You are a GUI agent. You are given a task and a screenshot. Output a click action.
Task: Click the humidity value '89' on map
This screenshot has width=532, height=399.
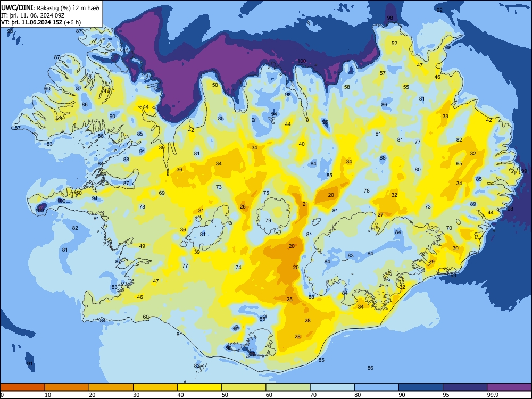[473, 204]
